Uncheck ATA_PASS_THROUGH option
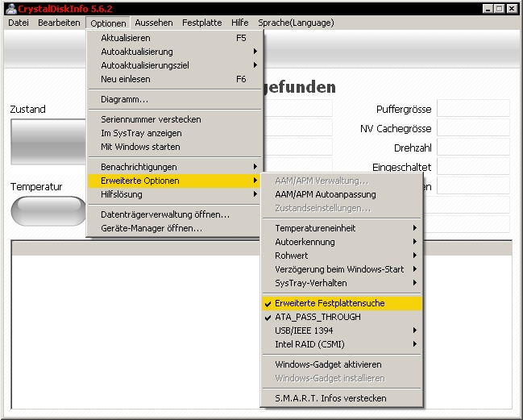The width and height of the screenshot is (523, 420). pos(342,317)
